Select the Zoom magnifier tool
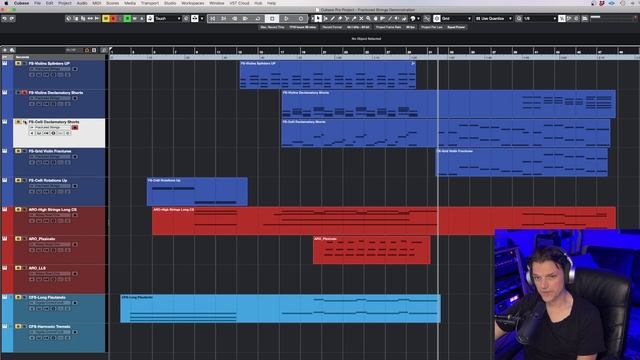 pyautogui.click(x=368, y=18)
